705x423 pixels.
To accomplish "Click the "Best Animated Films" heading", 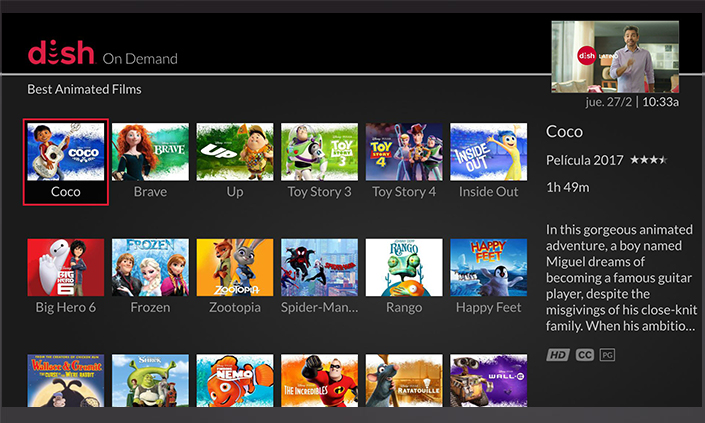I will pos(85,89).
